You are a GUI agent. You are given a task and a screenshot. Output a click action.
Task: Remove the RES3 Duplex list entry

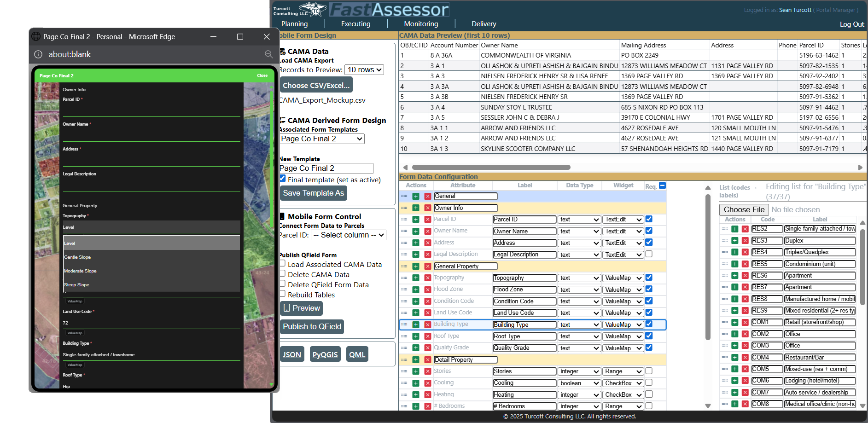coord(745,241)
